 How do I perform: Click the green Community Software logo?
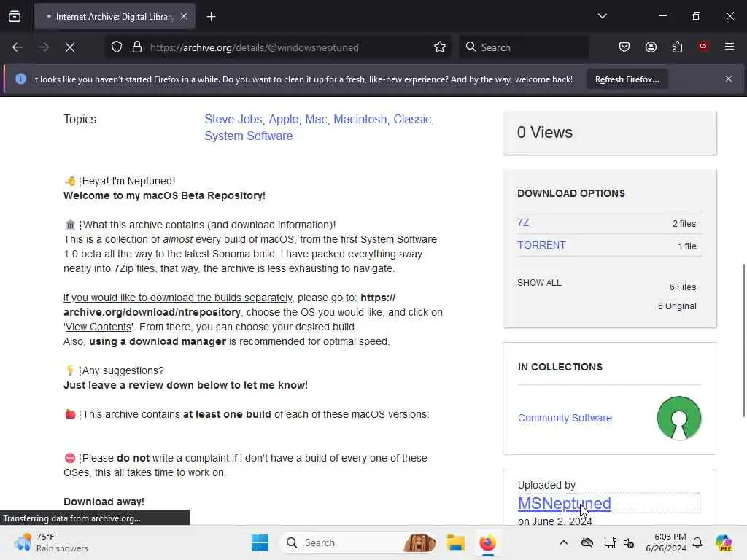pyautogui.click(x=679, y=418)
